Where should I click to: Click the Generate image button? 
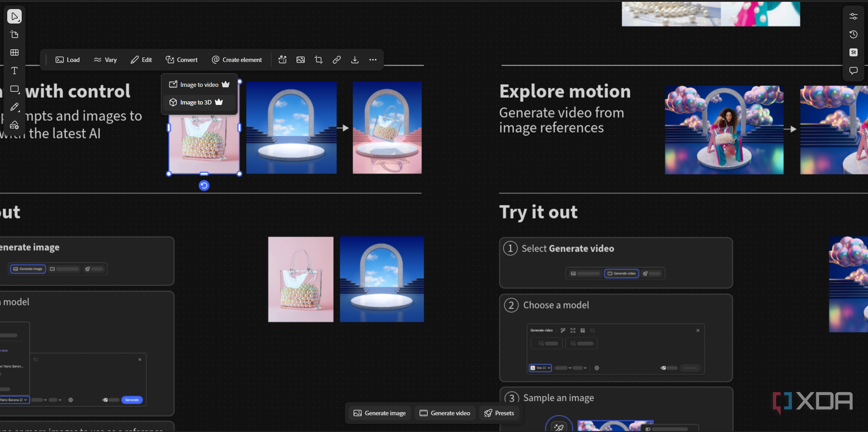tap(380, 413)
